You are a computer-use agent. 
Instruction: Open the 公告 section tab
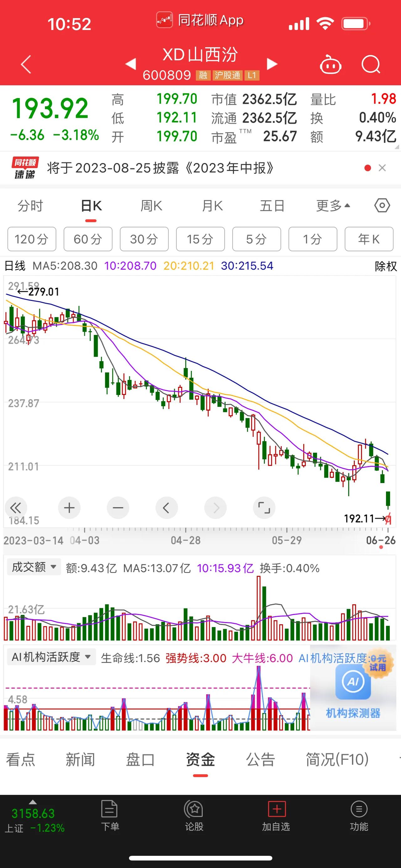(x=260, y=760)
